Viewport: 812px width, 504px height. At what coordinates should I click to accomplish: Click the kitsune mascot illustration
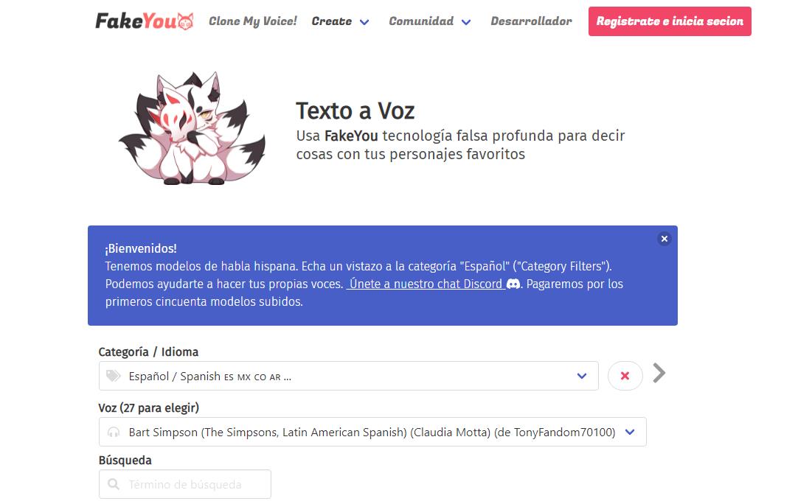coord(192,129)
